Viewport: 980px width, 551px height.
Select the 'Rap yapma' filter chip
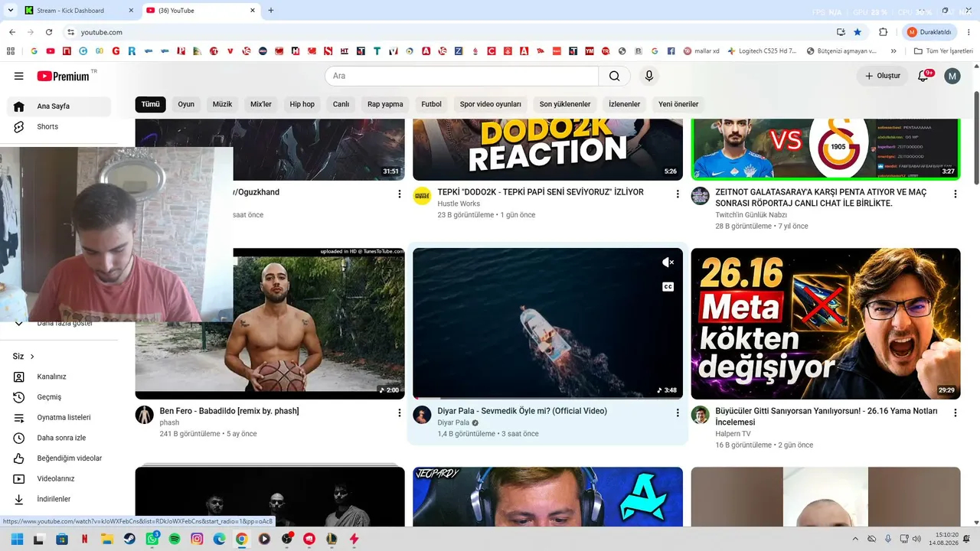(x=385, y=104)
